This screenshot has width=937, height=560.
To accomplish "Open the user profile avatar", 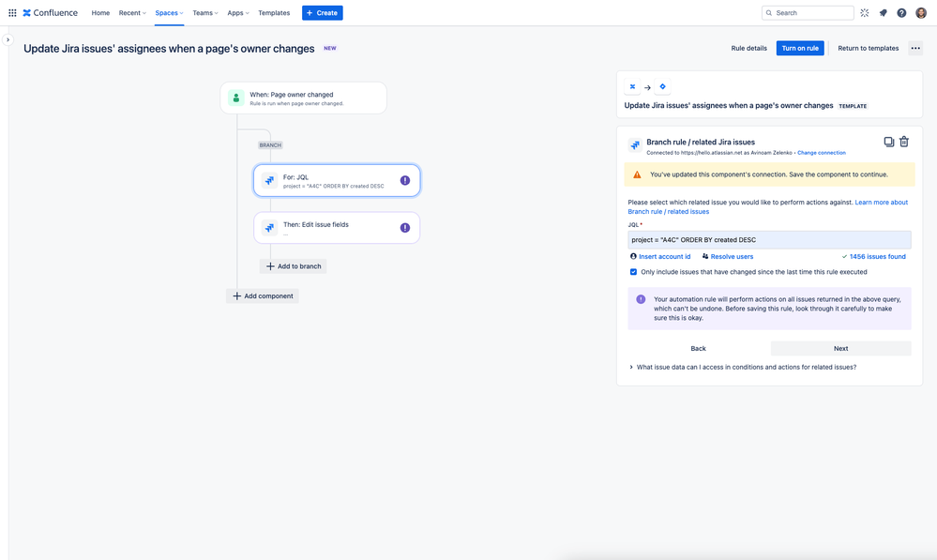I will (x=921, y=12).
